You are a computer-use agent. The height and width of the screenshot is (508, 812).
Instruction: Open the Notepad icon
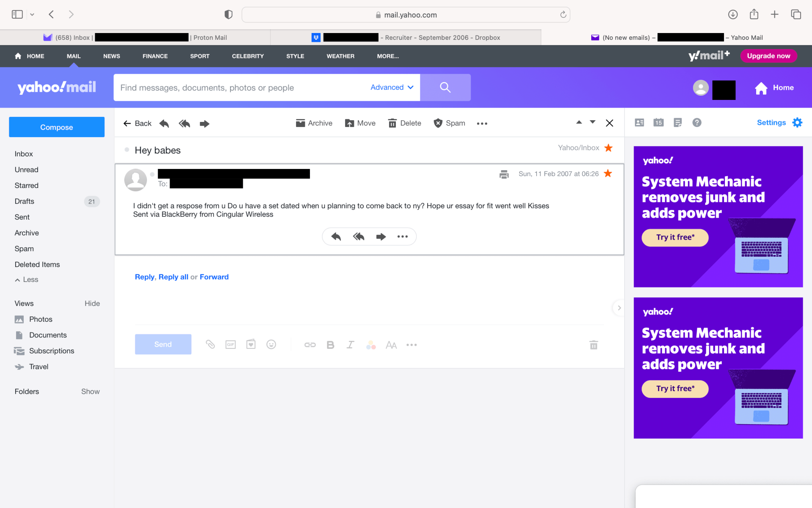[678, 123]
